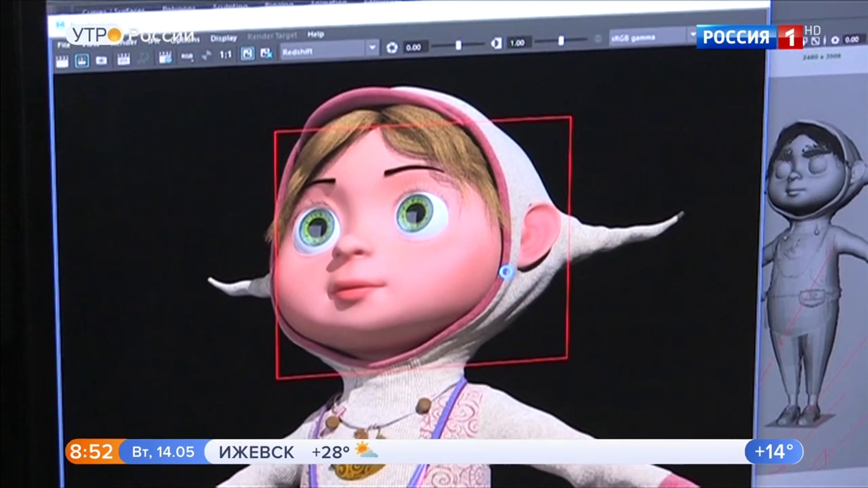Open the Redshift renderer dropdown
Image resolution: width=868 pixels, height=488 pixels.
click(x=329, y=50)
